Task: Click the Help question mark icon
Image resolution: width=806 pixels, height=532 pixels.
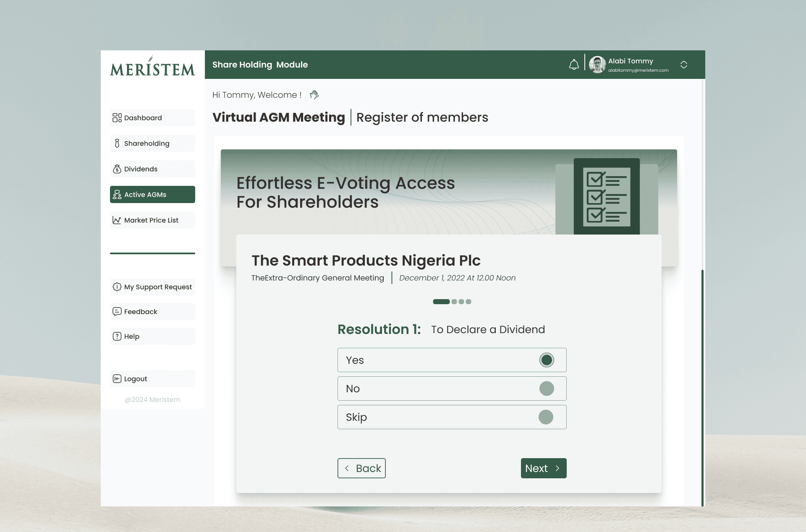Action: 117,336
